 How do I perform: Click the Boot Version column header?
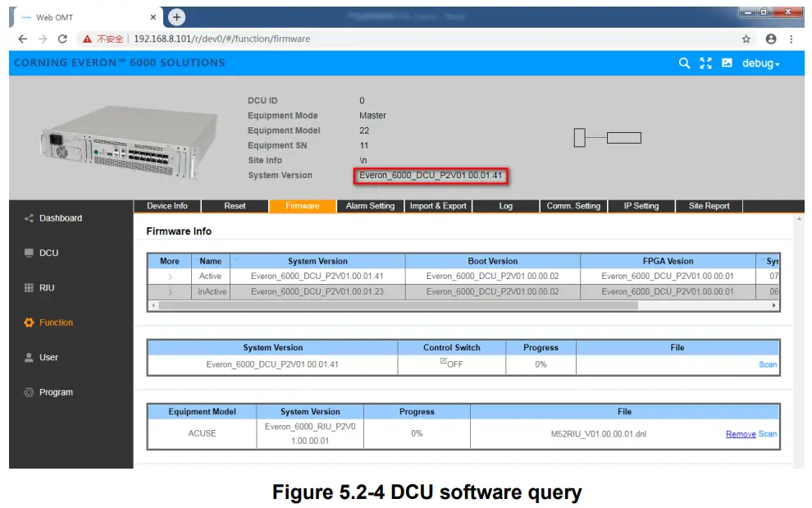pyautogui.click(x=492, y=261)
